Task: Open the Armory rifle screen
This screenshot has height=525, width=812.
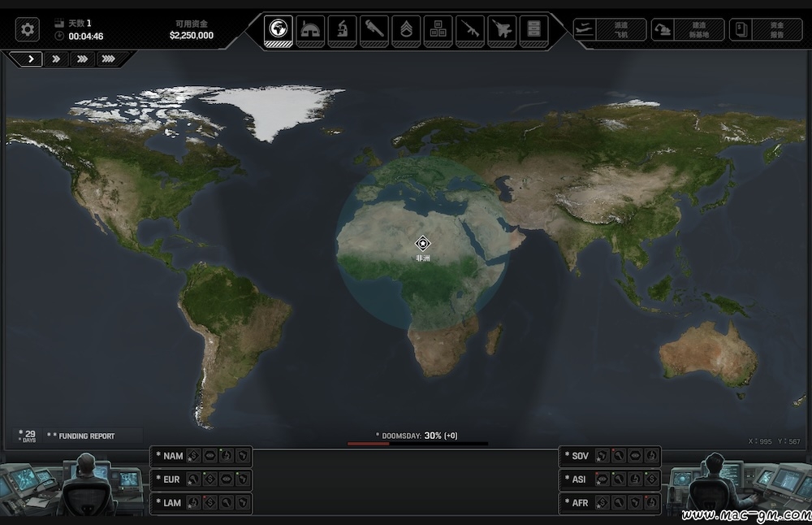Action: (470, 29)
